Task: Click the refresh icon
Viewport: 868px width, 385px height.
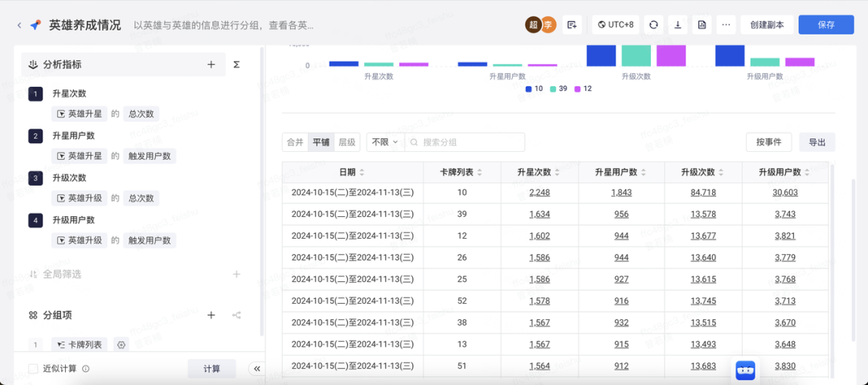Action: click(653, 25)
